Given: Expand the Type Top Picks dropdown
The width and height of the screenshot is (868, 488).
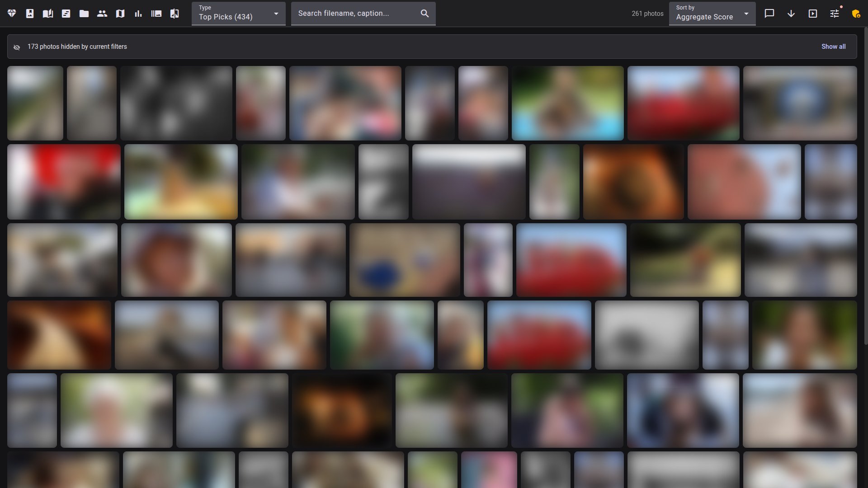Looking at the screenshot, I should click(239, 14).
